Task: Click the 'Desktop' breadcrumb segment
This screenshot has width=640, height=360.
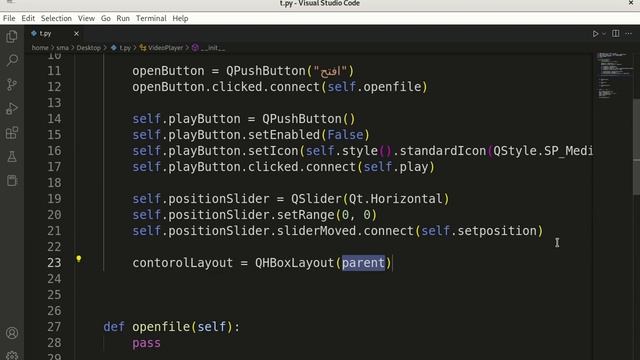Action: pos(89,48)
